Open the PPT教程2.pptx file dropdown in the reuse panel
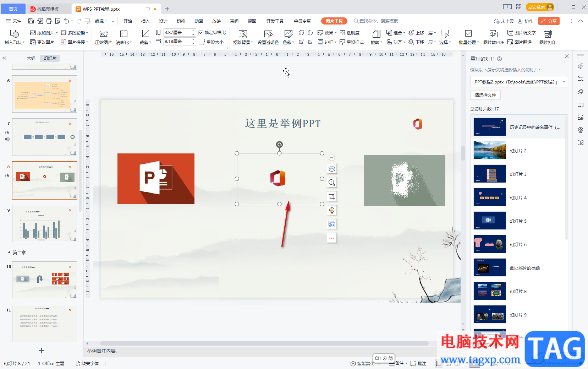588x369 pixels. coord(564,82)
